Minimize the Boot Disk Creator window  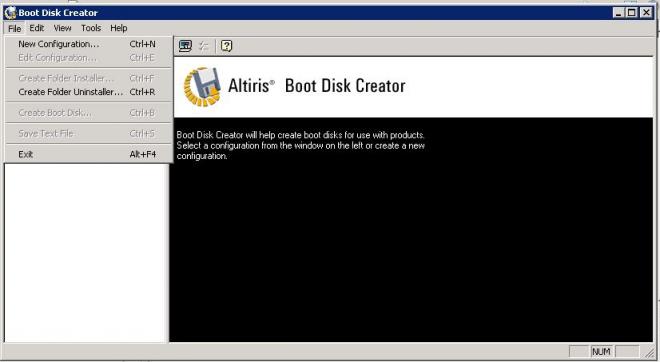(x=618, y=13)
